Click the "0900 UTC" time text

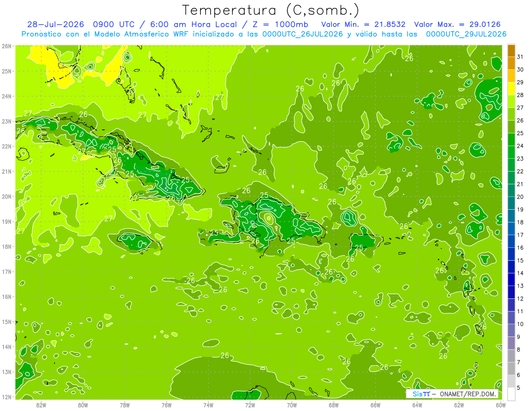(x=114, y=24)
